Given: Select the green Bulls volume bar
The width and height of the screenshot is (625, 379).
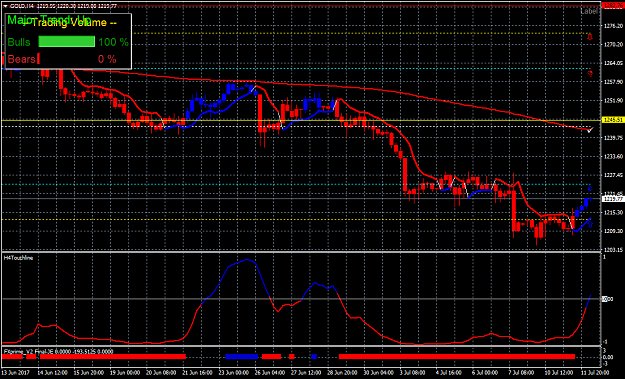Looking at the screenshot, I should pyautogui.click(x=67, y=41).
